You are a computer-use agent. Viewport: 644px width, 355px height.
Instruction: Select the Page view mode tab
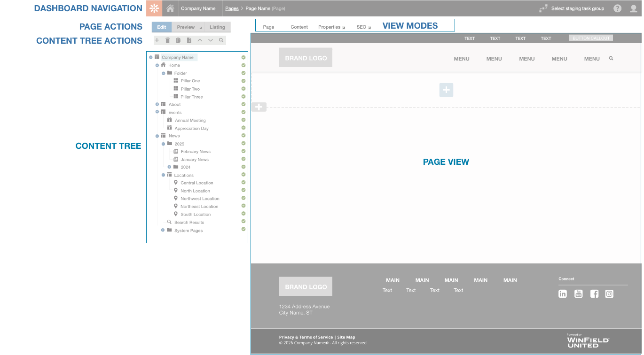[x=269, y=27]
